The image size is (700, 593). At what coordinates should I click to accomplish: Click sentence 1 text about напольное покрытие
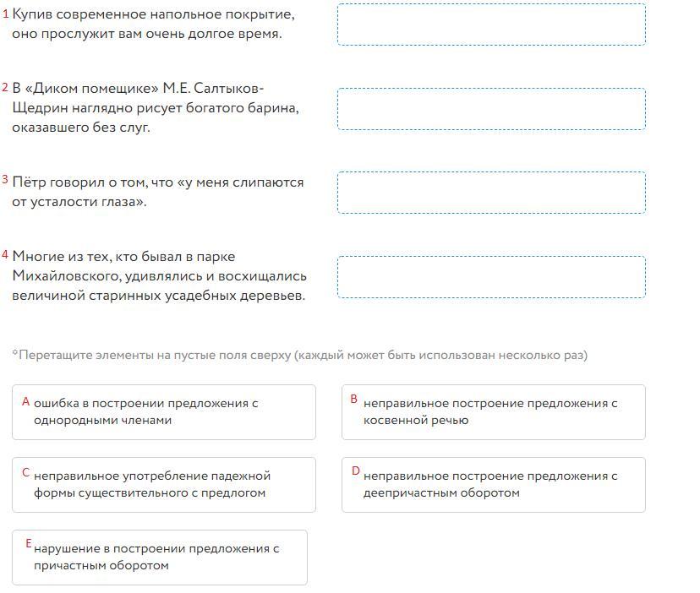tap(153, 24)
